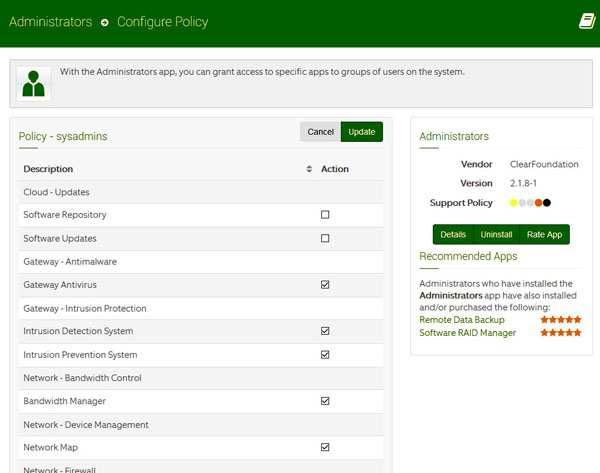Image resolution: width=600 pixels, height=473 pixels.
Task: Click the Action column header
Action: coord(335,169)
